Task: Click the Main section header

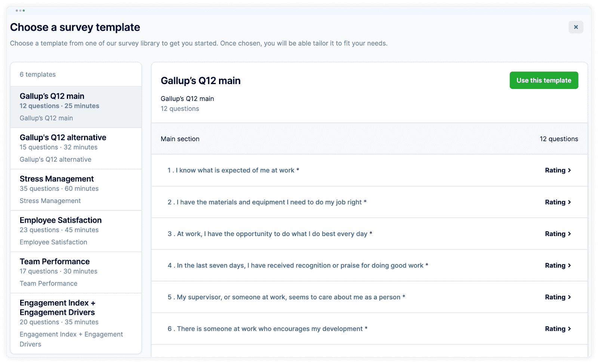Action: point(180,139)
